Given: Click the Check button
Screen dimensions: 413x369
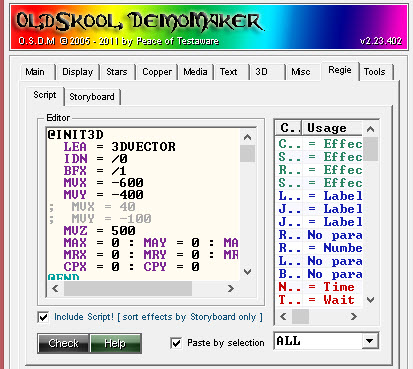Looking at the screenshot, I should click(x=63, y=343).
